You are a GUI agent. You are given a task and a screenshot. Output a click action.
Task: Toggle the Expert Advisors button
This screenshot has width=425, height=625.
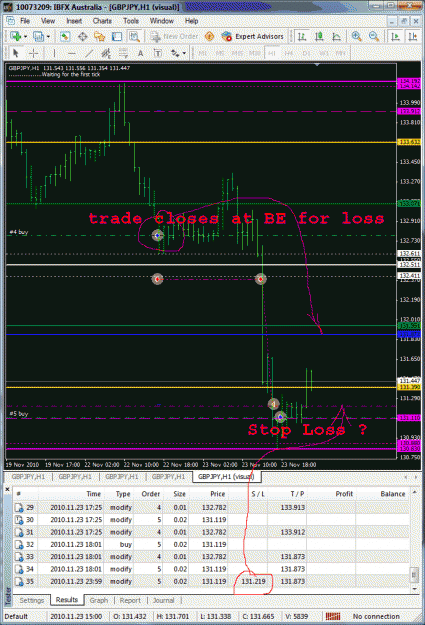pyautogui.click(x=252, y=37)
